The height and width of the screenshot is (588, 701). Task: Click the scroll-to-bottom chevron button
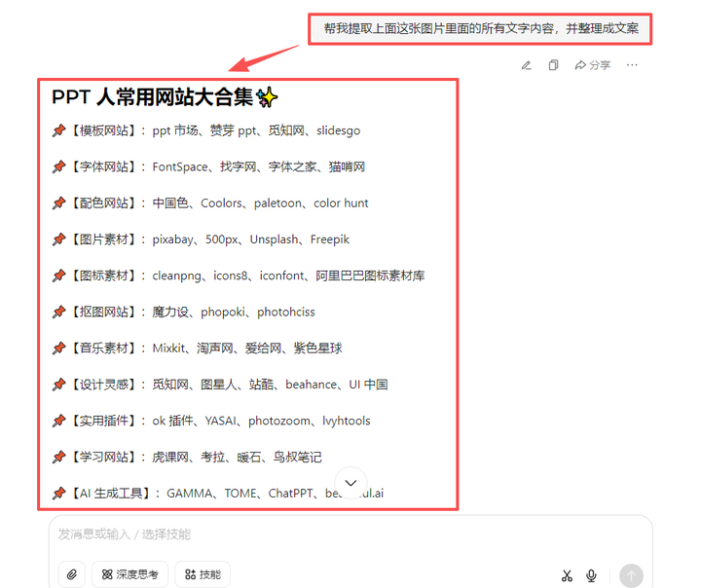pyautogui.click(x=350, y=483)
